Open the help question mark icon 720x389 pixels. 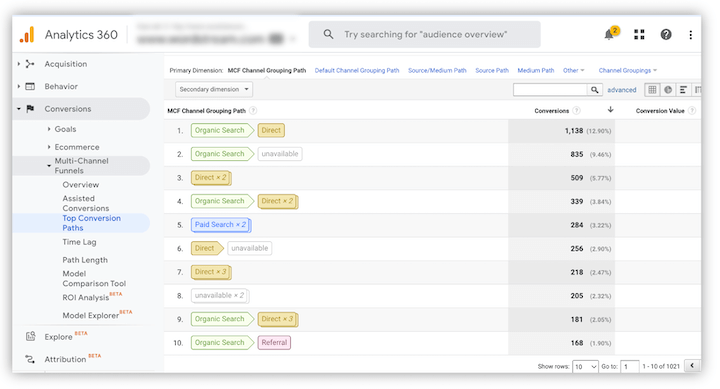(666, 34)
